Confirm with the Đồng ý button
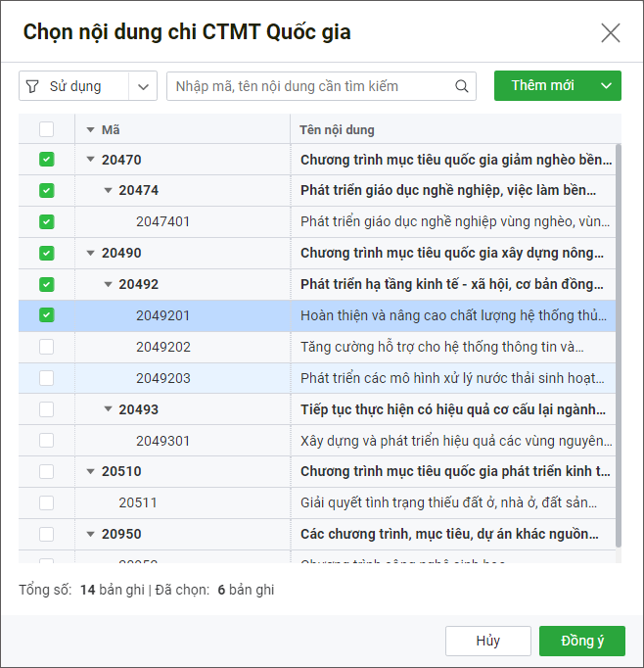The height and width of the screenshot is (668, 644). 581,641
